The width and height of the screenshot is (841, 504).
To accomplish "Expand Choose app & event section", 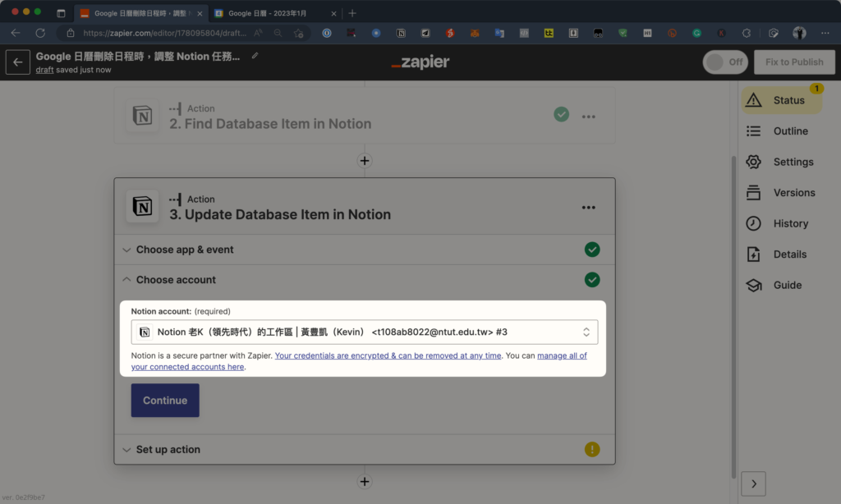I will pyautogui.click(x=365, y=250).
